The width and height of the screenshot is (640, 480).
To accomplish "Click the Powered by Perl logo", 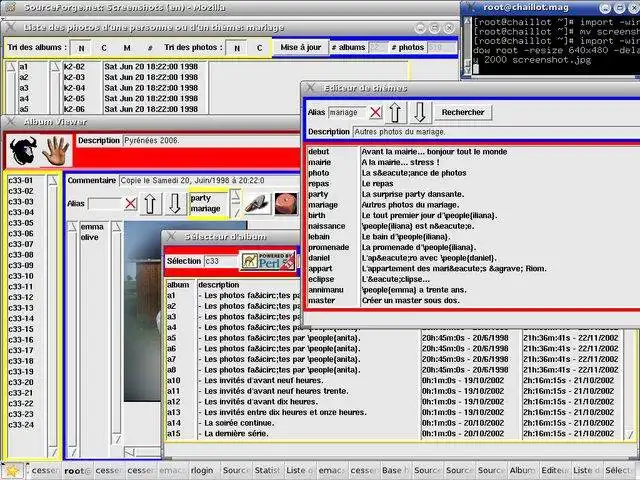I will [x=268, y=261].
